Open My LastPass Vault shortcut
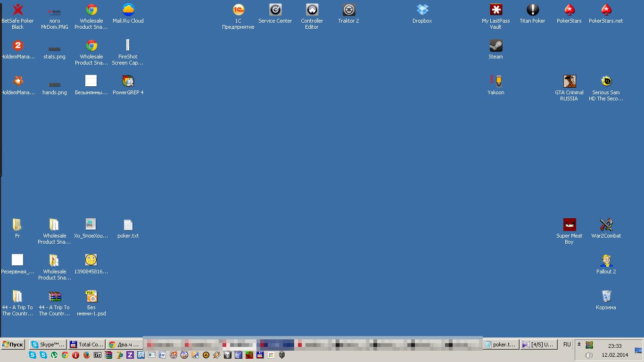This screenshot has height=362, width=644. pos(496,16)
